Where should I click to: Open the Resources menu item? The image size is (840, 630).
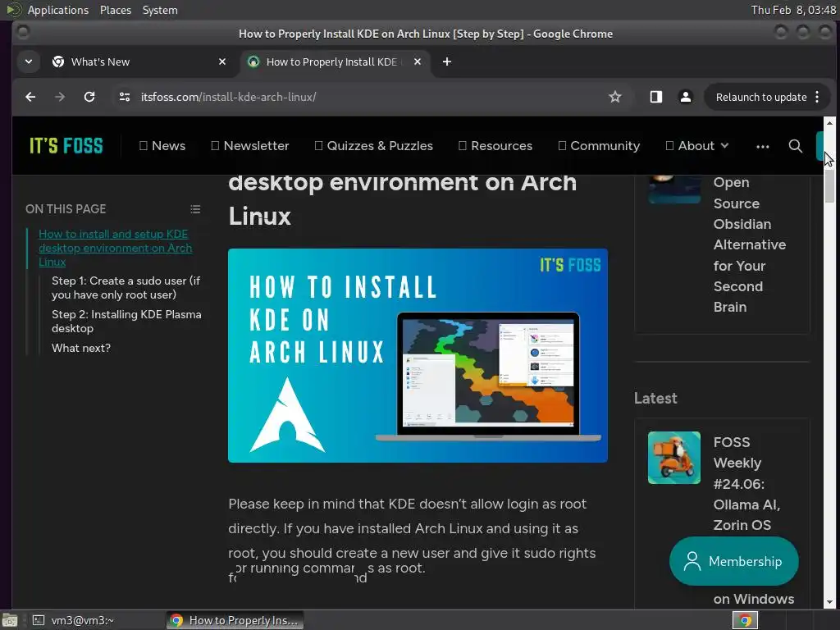pyautogui.click(x=495, y=146)
